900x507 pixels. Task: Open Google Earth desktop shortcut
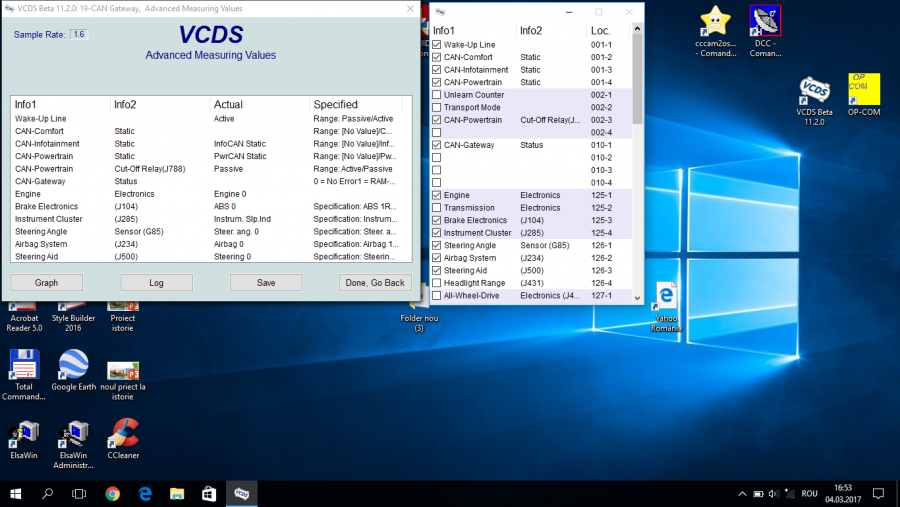click(x=73, y=366)
